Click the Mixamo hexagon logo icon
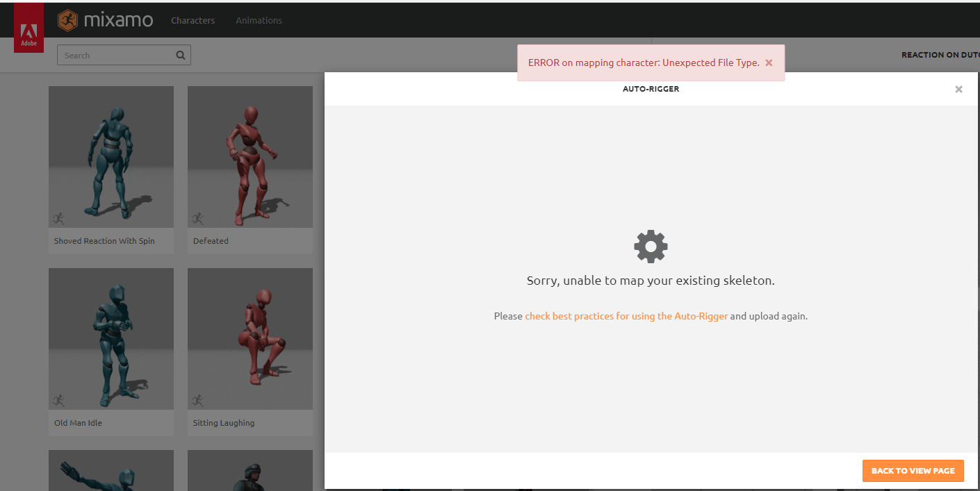The image size is (980, 491). [x=68, y=20]
